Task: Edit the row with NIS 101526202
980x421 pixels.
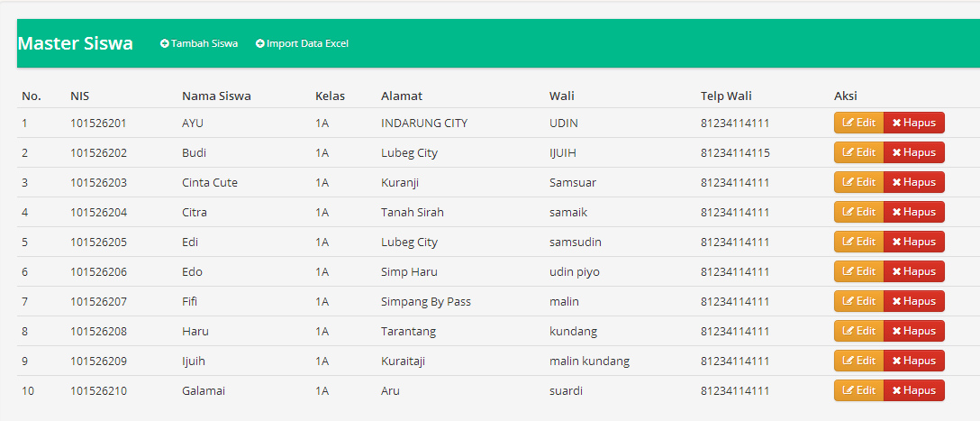Action: click(858, 152)
